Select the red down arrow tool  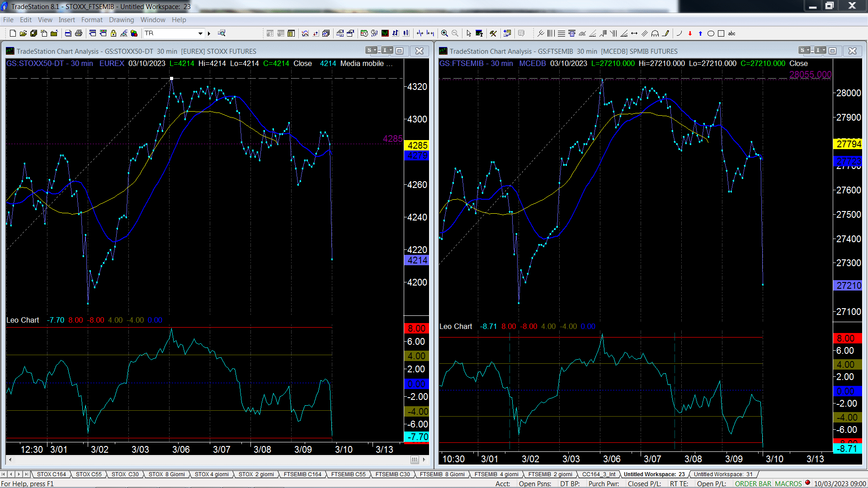[x=690, y=33]
